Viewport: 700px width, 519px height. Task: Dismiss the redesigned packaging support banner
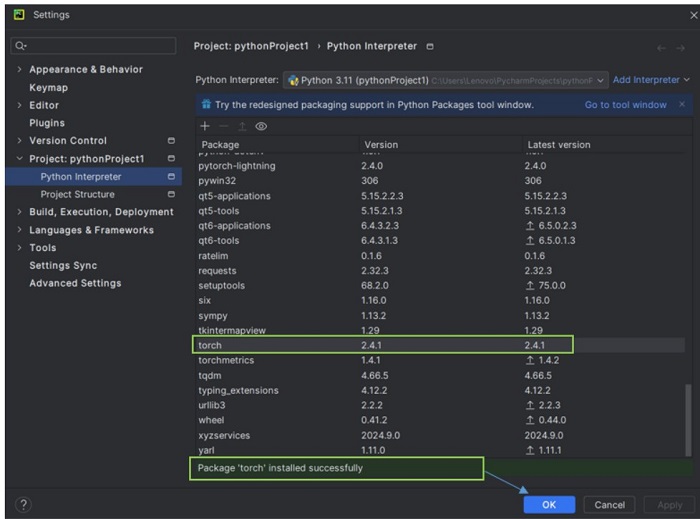click(682, 104)
